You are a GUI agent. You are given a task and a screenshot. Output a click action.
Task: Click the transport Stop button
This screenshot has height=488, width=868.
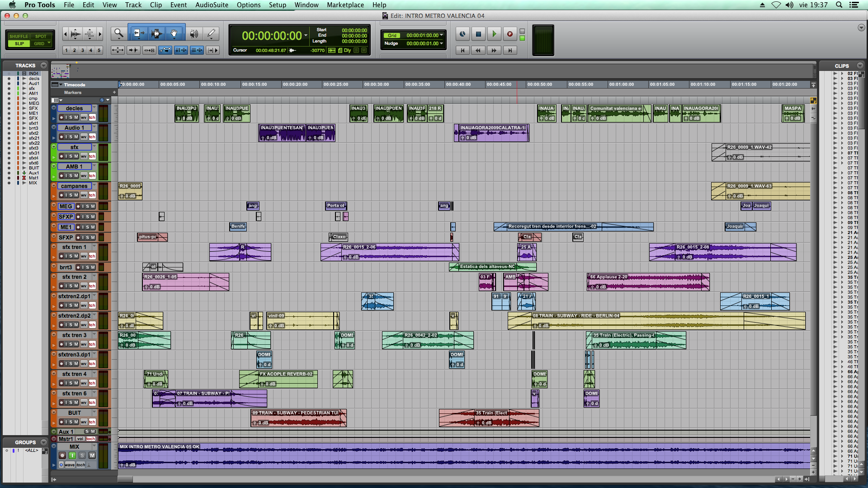[478, 34]
